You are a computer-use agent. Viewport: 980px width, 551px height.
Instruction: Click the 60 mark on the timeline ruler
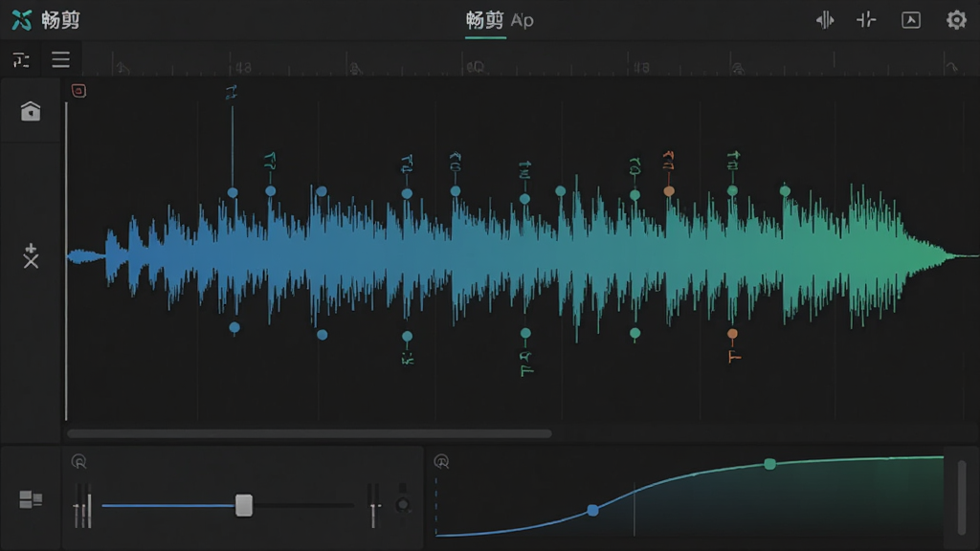[x=475, y=67]
